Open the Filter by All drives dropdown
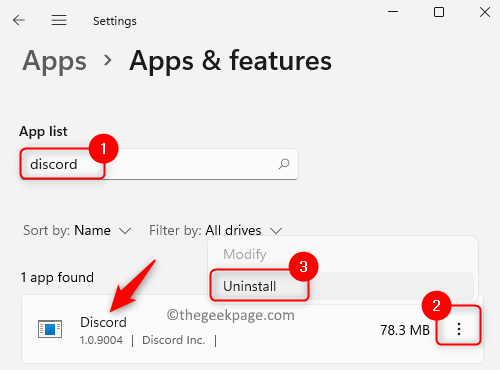This screenshot has height=370, width=500. pos(215,230)
